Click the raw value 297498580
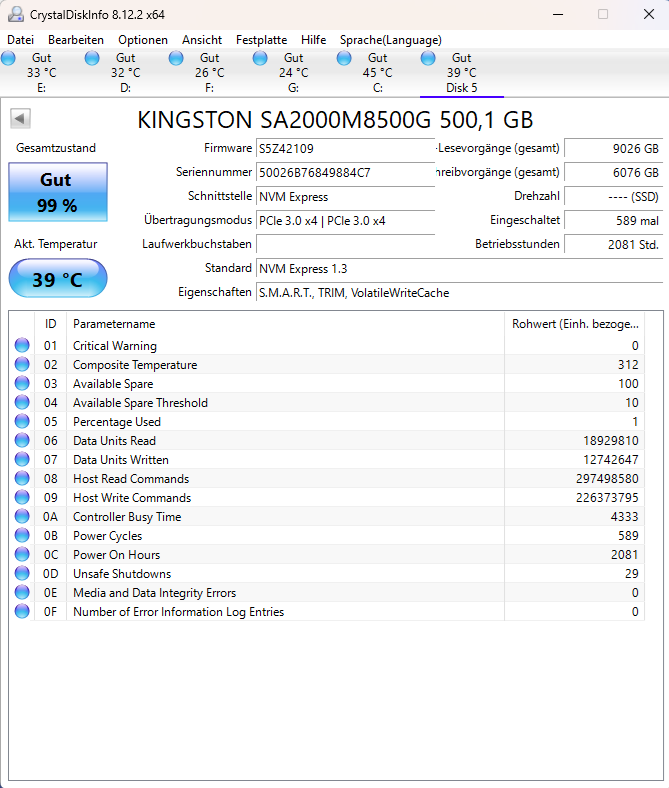669x788 pixels. pyautogui.click(x=607, y=479)
